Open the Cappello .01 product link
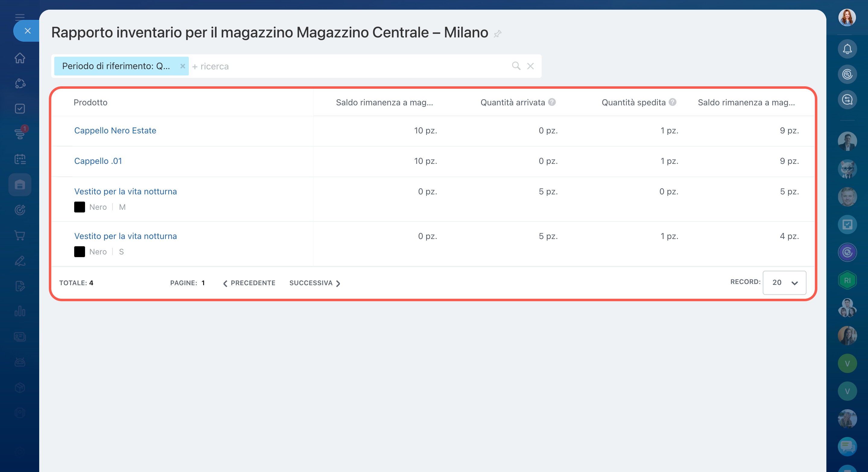The width and height of the screenshot is (868, 472). (x=98, y=161)
